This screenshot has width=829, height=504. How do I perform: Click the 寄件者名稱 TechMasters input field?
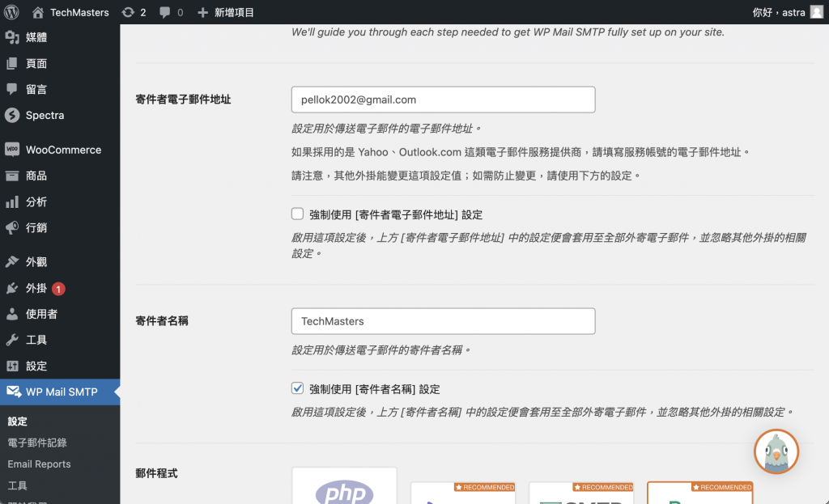click(x=443, y=321)
